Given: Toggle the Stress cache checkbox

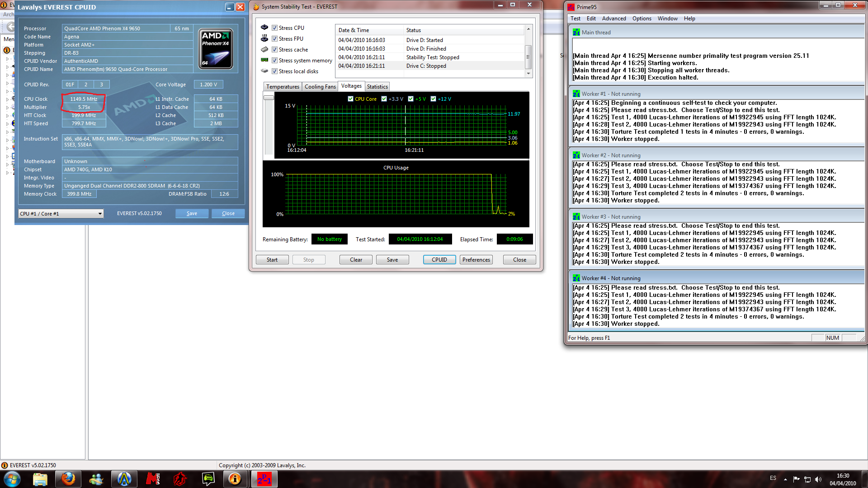Looking at the screenshot, I should click(x=274, y=50).
